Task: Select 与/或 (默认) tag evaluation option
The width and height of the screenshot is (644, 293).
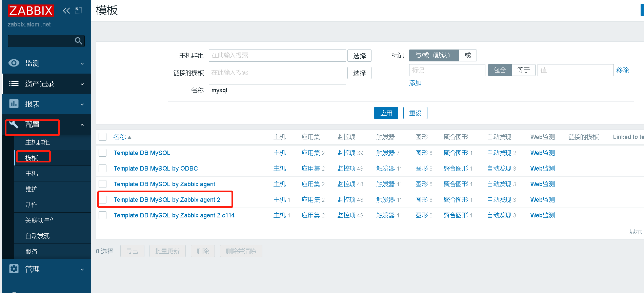Action: pyautogui.click(x=434, y=55)
